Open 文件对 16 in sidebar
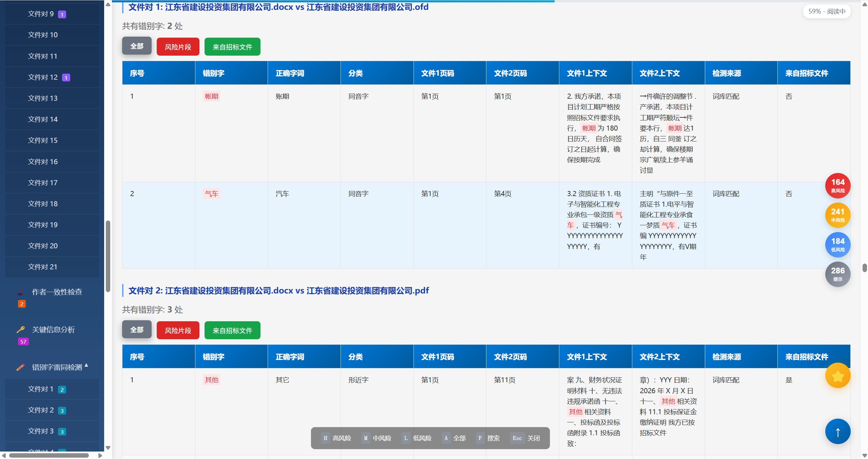Viewport: 868px width, 459px height. click(52, 162)
